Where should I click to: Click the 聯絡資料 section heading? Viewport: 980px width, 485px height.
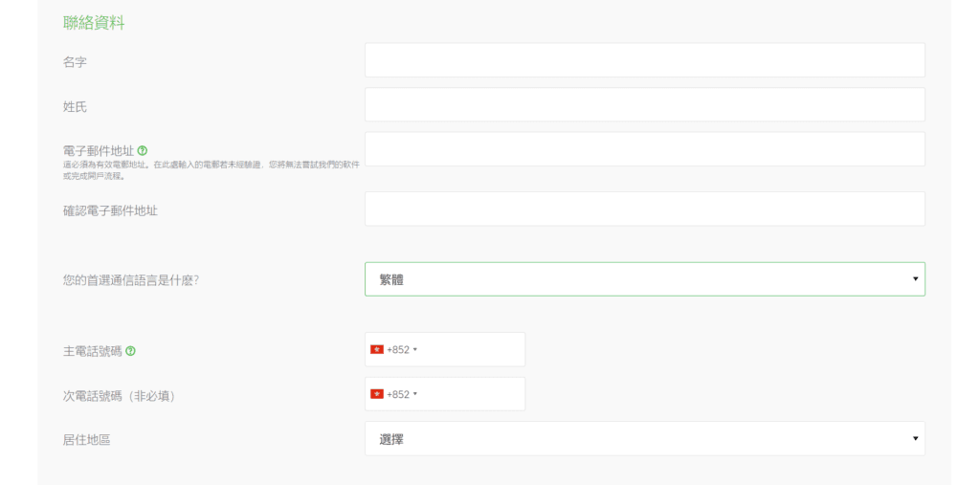coord(94,23)
